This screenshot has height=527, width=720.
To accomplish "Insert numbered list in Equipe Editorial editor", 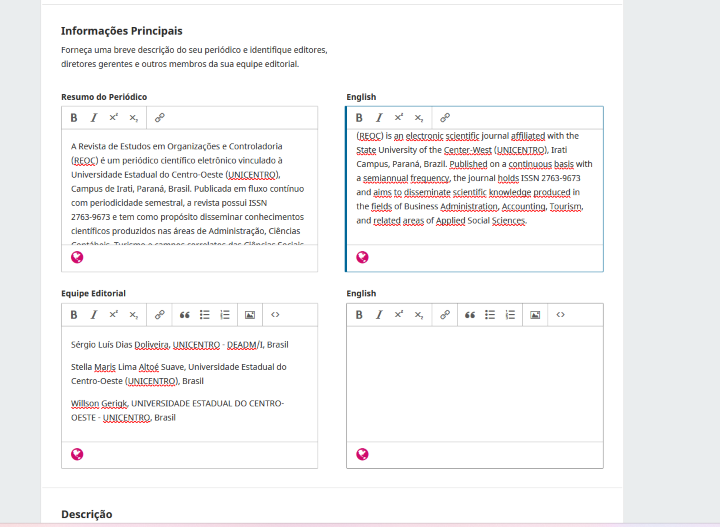I will tap(225, 315).
